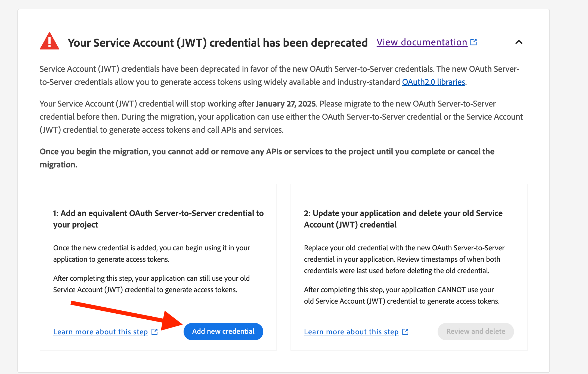Viewport: 588px width, 374px height.
Task: Open step 2 Learn more about this step
Action: pyautogui.click(x=351, y=332)
